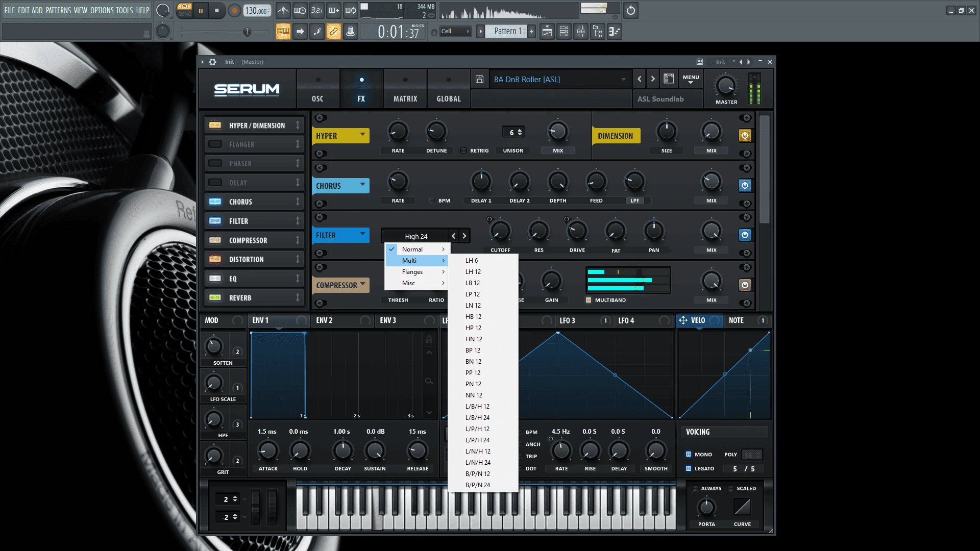
Task: Click the magnifier zoom icon in envelope display
Action: coord(429,381)
